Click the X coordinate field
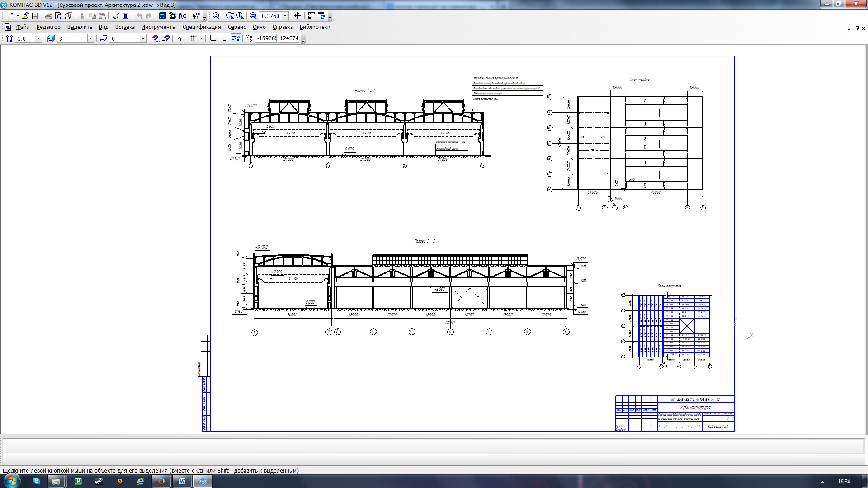 (266, 38)
